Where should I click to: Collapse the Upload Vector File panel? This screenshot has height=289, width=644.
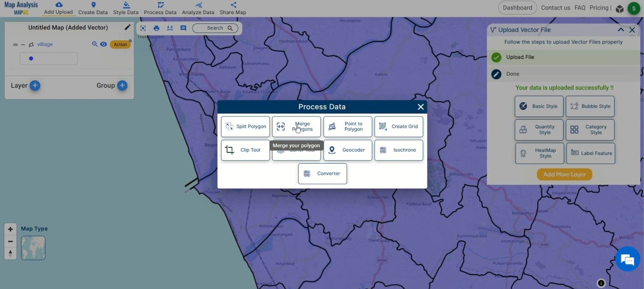pyautogui.click(x=621, y=30)
